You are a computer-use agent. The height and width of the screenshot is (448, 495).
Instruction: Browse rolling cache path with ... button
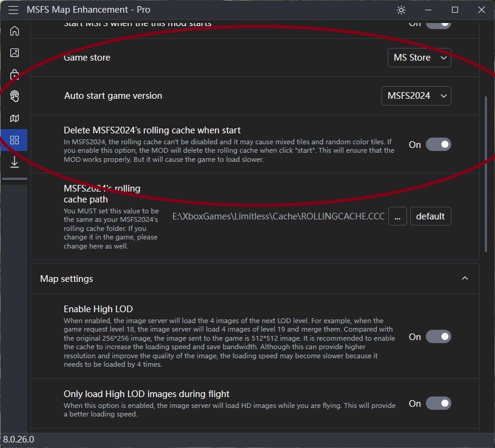(x=397, y=216)
